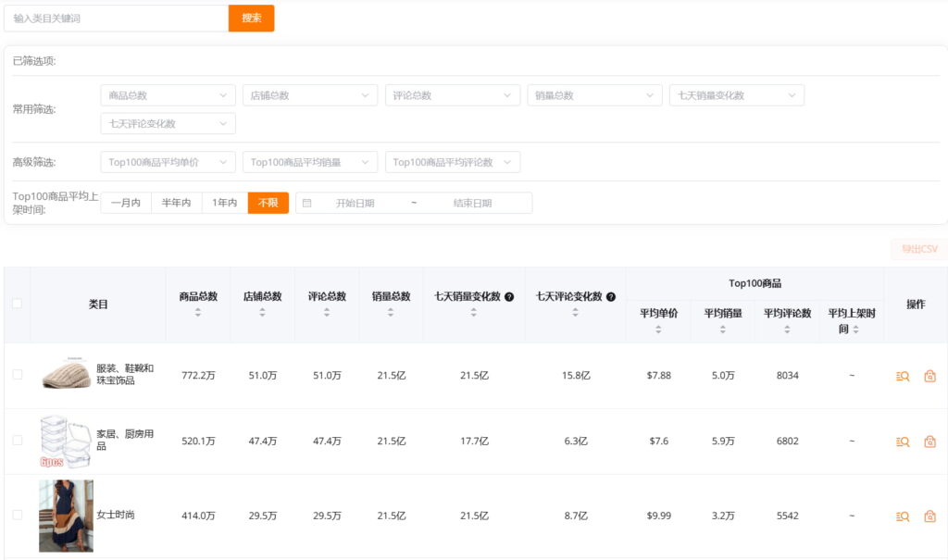Image resolution: width=948 pixels, height=560 pixels.
Task: Click the magnifier detail icon for 家居、厨房用品
Action: [903, 442]
